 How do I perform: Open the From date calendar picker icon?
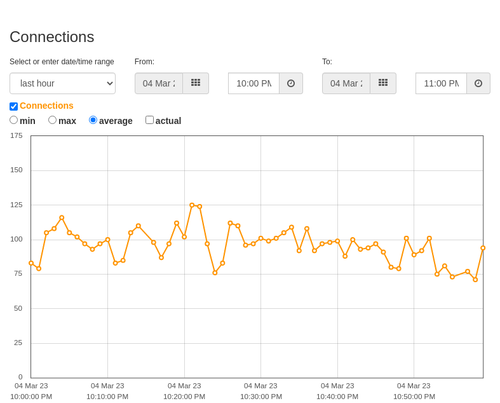(x=196, y=83)
